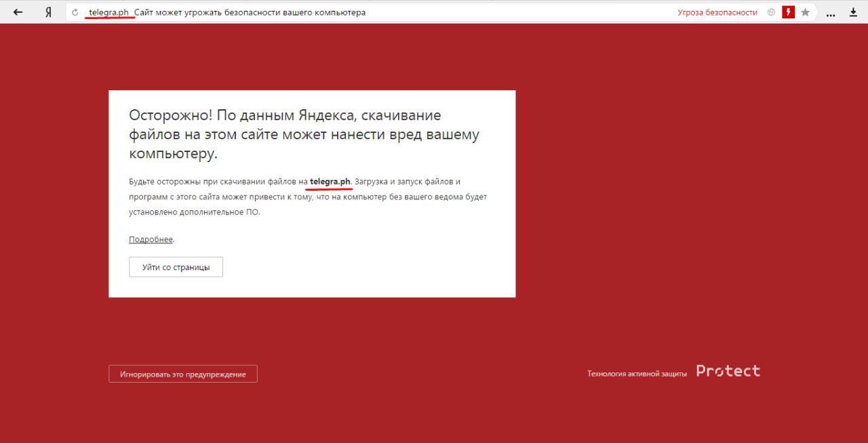Viewport: 868px width, 443px height.
Task: Open the 'Подробнее' link
Action: (x=151, y=239)
